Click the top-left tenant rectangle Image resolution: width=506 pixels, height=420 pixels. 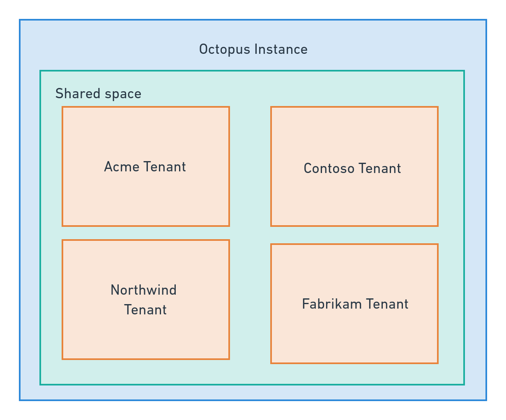click(145, 166)
